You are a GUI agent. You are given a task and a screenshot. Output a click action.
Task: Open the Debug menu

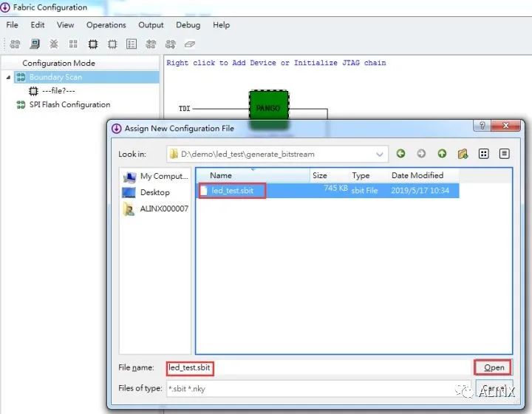[x=188, y=25]
